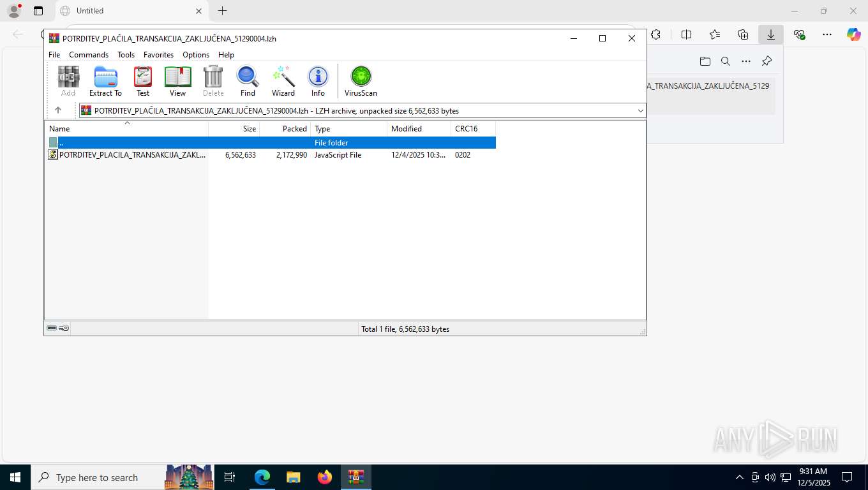This screenshot has width=868, height=490.
Task: Open more options in Downloads panel
Action: [746, 61]
